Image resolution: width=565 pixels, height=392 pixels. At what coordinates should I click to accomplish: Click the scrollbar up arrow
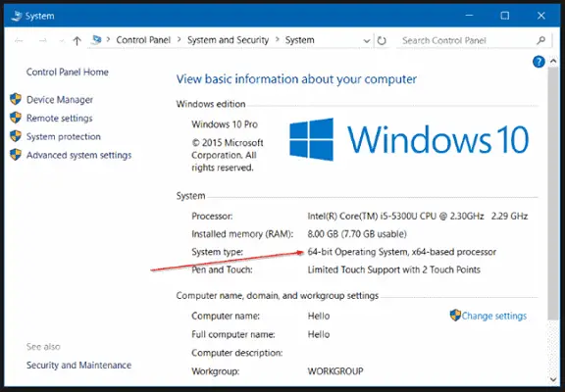tap(553, 61)
